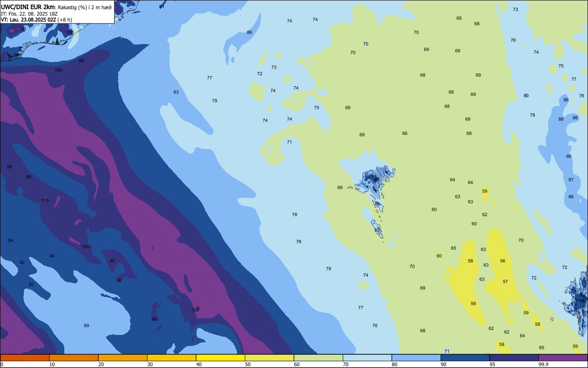Click the 90–95 dark blue legend swatch

tap(465, 357)
